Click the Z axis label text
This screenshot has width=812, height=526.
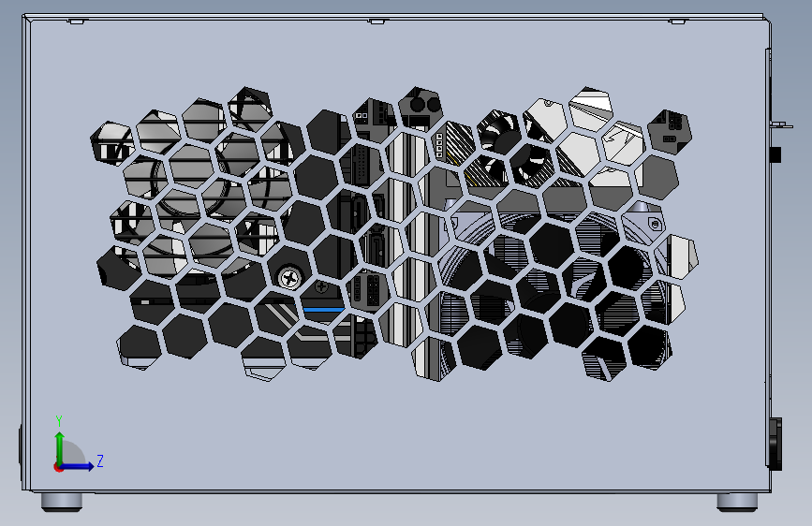point(100,460)
